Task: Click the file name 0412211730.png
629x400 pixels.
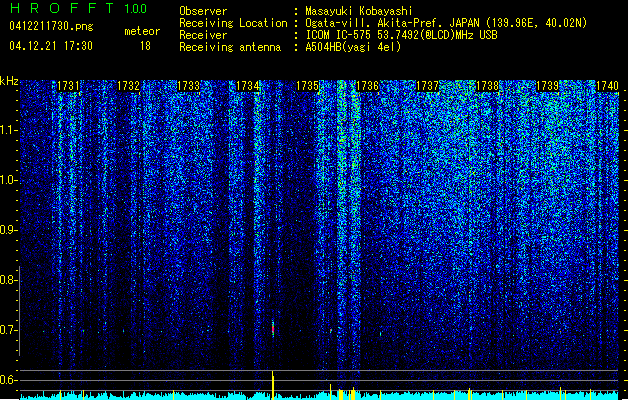Action: tap(51, 26)
